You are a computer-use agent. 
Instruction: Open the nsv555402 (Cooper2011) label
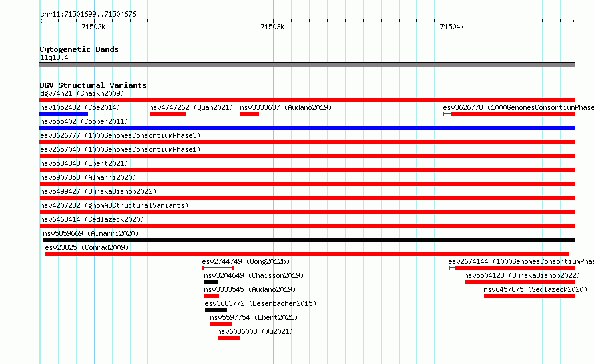[84, 121]
